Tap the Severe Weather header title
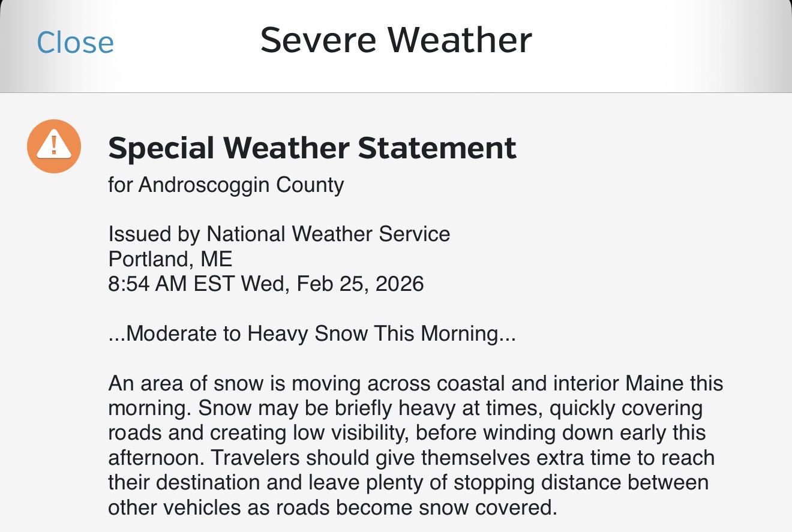The width and height of the screenshot is (792, 532). click(396, 41)
